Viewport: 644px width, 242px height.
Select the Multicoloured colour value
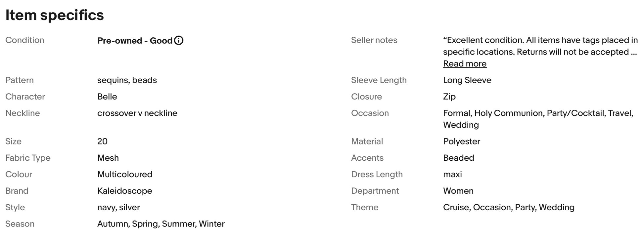124,174
